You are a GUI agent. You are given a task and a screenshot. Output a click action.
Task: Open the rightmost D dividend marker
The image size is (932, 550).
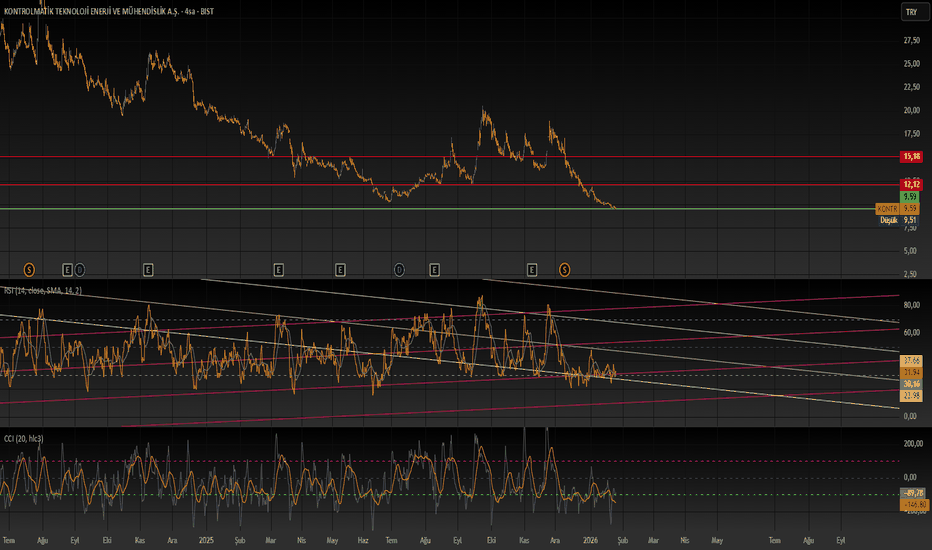(x=399, y=269)
